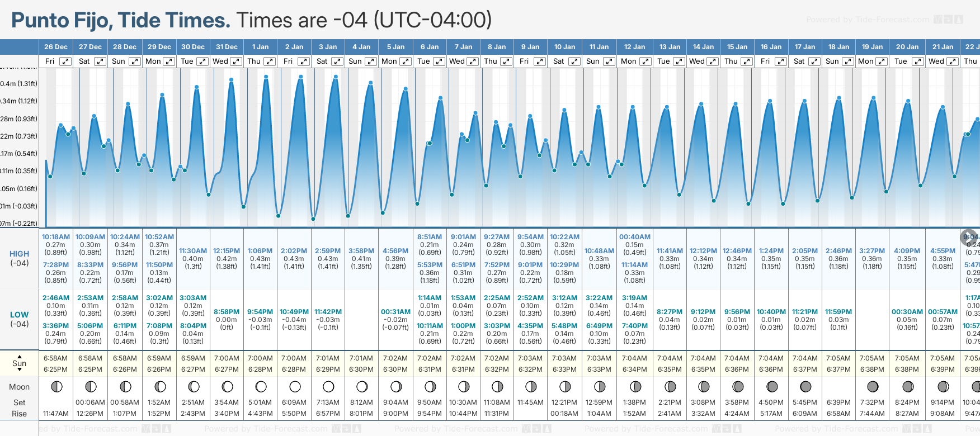Click the lowest tide point on 3 Jan
This screenshot has height=436, width=980.
click(x=313, y=219)
